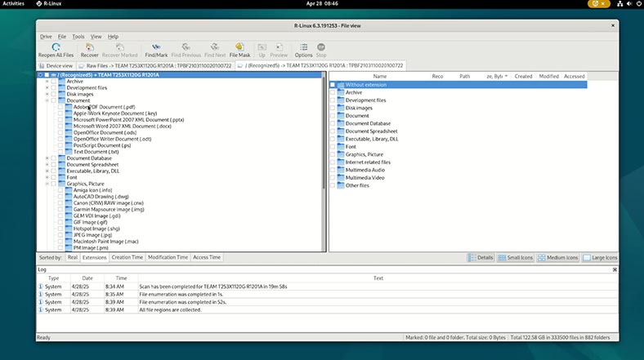644x360 pixels.
Task: Expand the Document Database tree node
Action: 47,158
